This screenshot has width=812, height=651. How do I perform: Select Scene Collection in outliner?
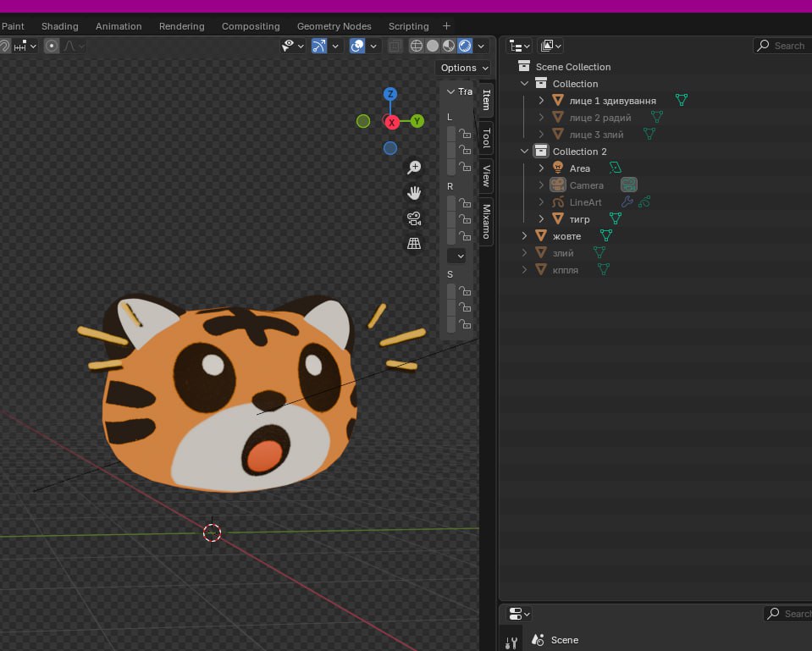[x=572, y=67]
